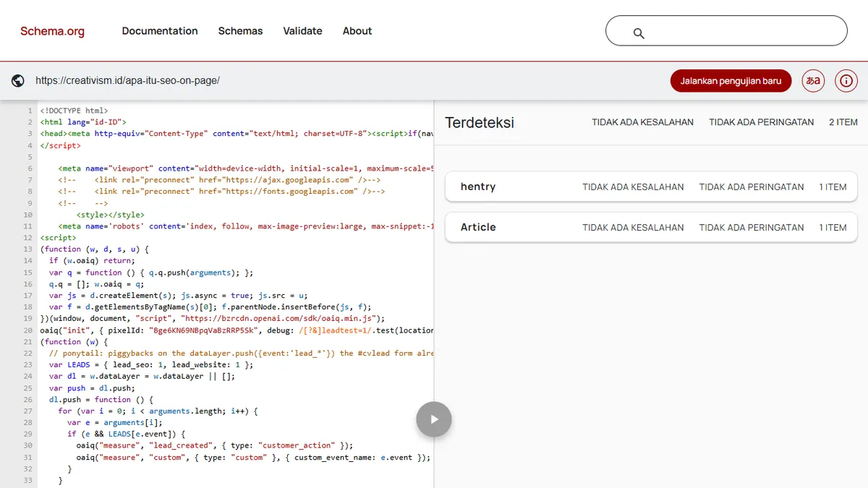This screenshot has width=868, height=488.
Task: Click the search magnifier icon
Action: pos(639,33)
